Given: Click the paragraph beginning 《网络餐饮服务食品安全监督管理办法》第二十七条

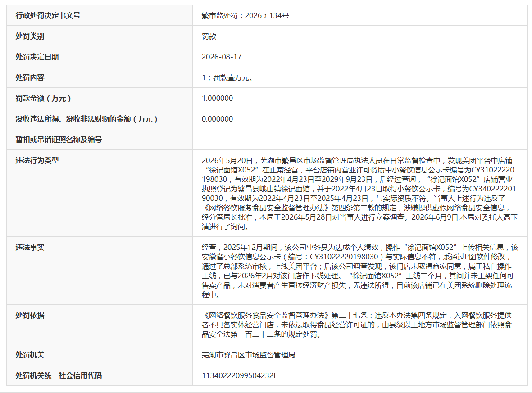Looking at the screenshot, I should (357, 325).
